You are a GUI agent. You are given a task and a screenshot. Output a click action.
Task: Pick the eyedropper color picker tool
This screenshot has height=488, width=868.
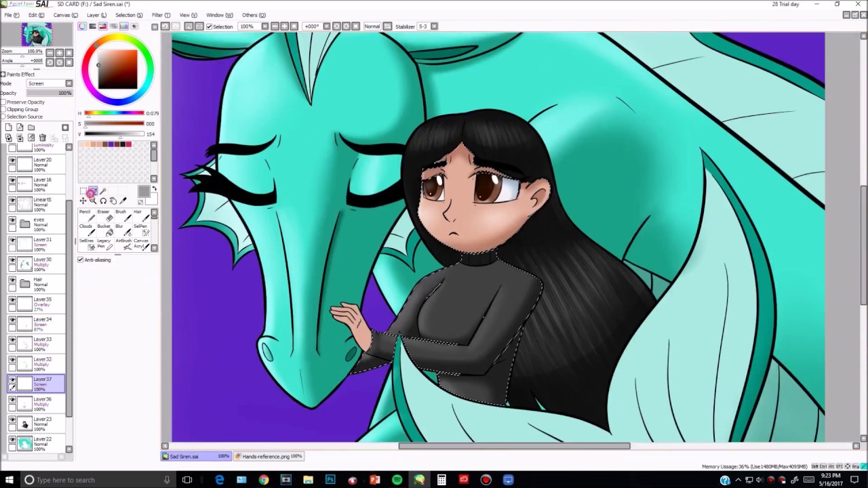tap(123, 201)
